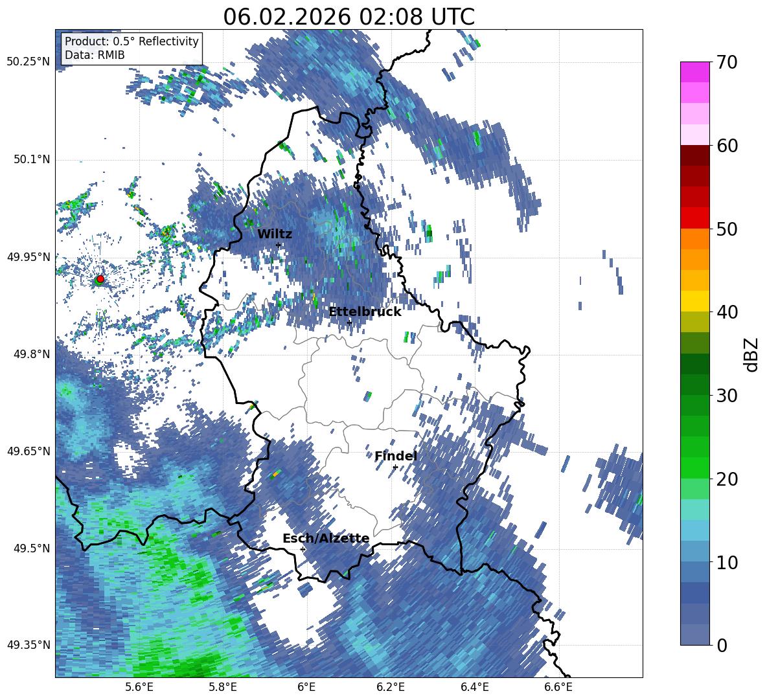
Task: Click the 10 dBZ colorbar label
Action: [x=726, y=562]
